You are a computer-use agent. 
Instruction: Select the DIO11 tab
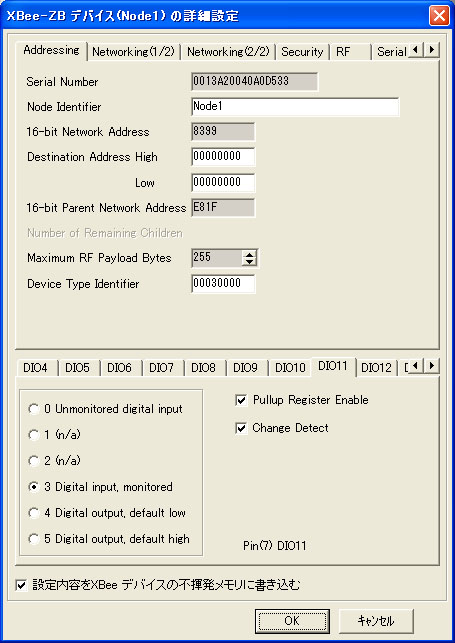[333, 366]
